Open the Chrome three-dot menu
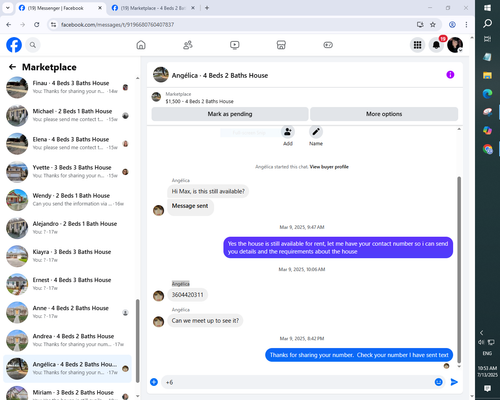This screenshot has height=400, width=500. click(x=466, y=25)
